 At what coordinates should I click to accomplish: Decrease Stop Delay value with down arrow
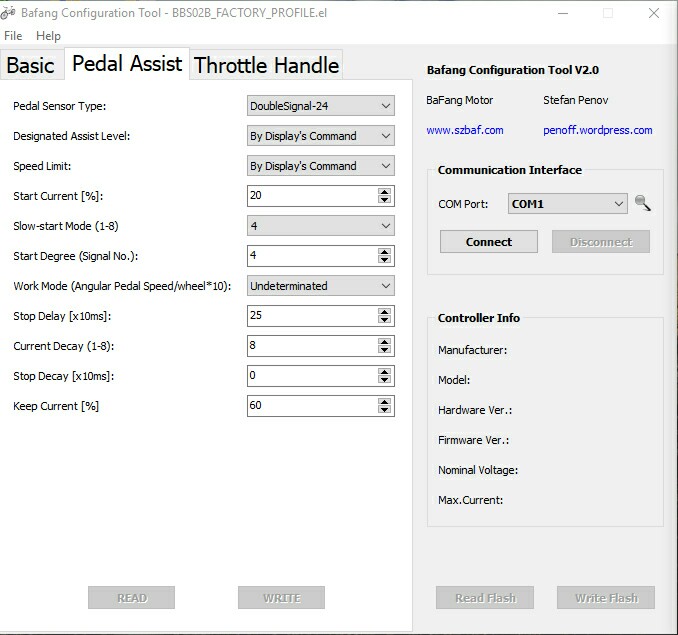(x=385, y=320)
